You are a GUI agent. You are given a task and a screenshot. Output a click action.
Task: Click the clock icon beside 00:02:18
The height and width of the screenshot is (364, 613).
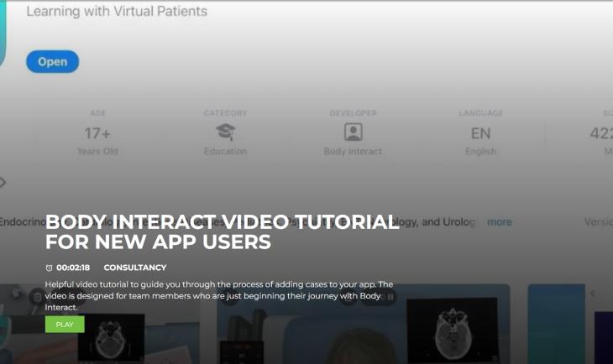[x=49, y=268]
